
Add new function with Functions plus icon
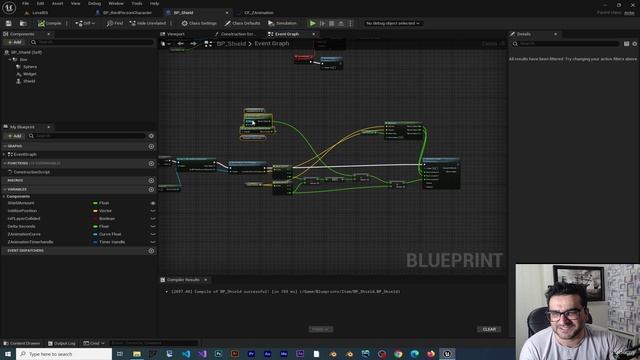[x=151, y=163]
